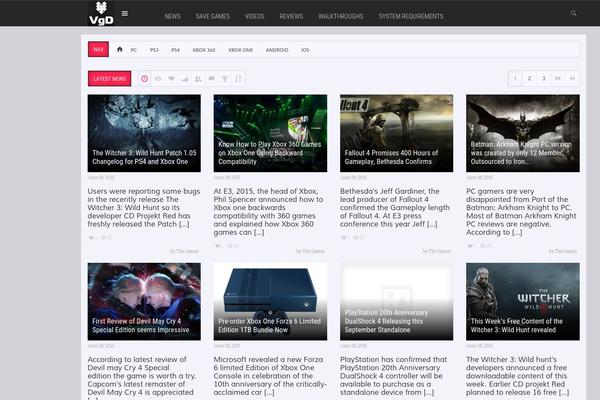Viewport: 600px width, 400px height.
Task: Open the NEWS menu item
Action: point(172,16)
